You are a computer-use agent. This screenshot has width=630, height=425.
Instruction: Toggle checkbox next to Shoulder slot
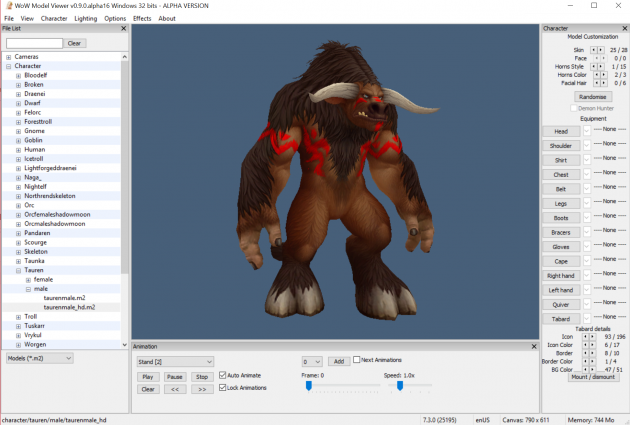(x=587, y=145)
